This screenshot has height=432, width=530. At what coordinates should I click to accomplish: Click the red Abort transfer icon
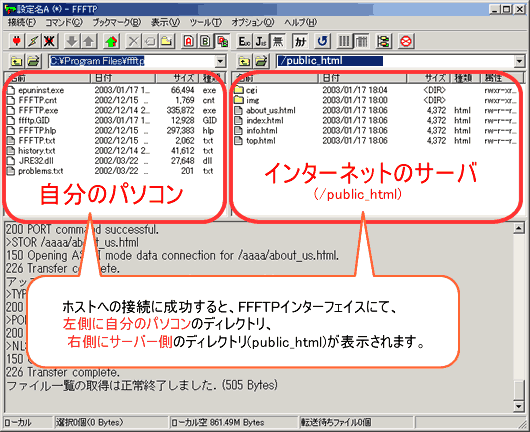[406, 42]
